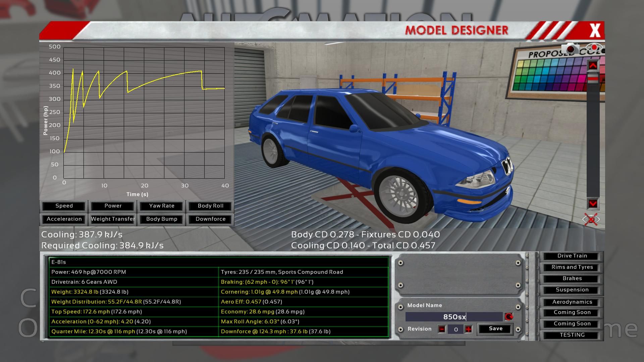Decrease revision with minus button

click(x=442, y=329)
